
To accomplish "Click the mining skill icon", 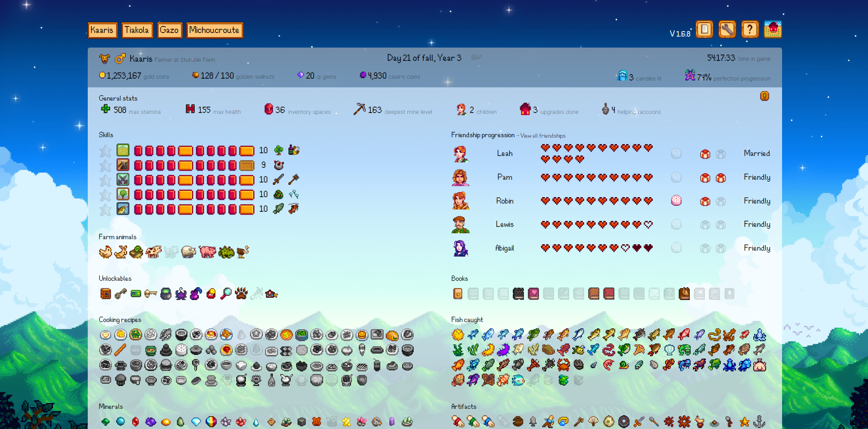I will [x=123, y=165].
